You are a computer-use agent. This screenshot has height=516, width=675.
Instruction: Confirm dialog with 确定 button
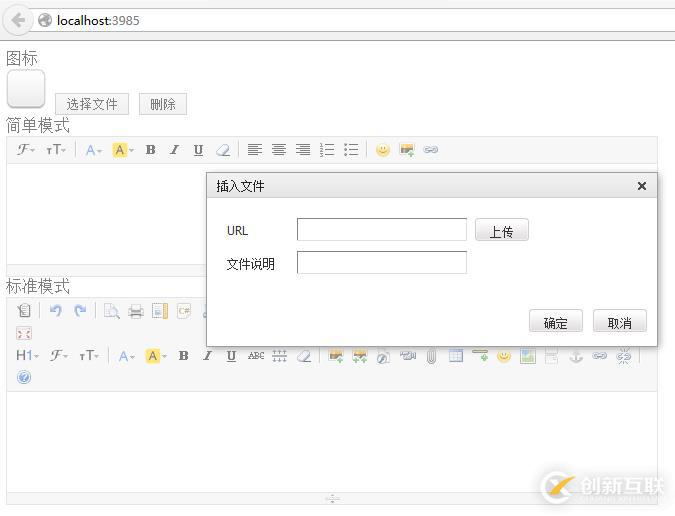coord(556,321)
